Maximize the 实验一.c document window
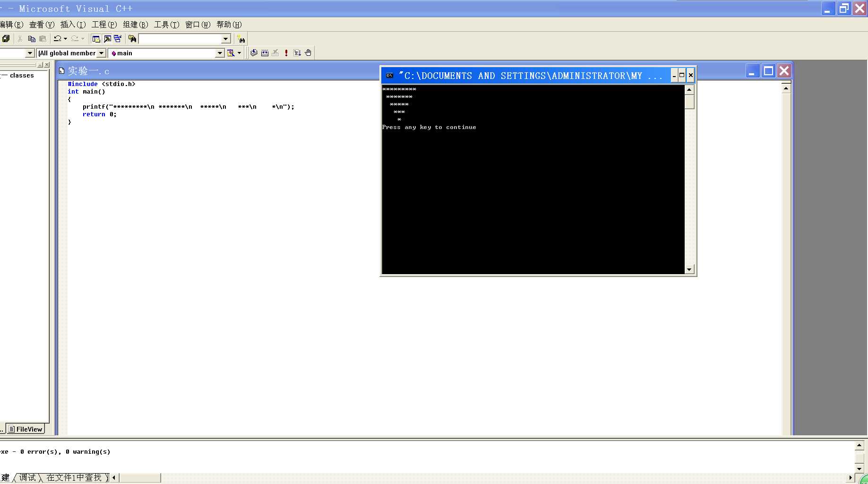 769,71
